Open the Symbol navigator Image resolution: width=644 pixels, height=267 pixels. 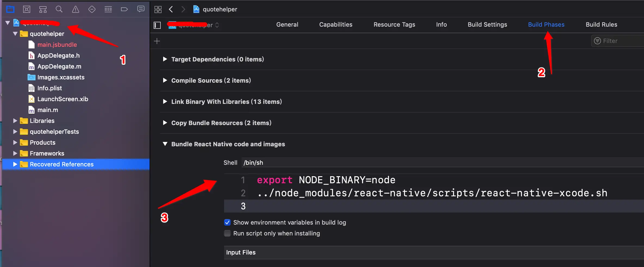[x=43, y=9]
